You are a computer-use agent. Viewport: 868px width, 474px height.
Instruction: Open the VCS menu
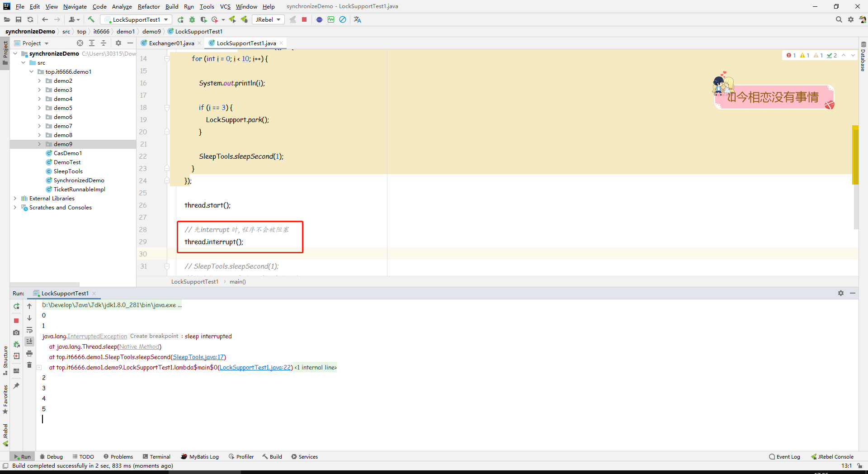[225, 6]
